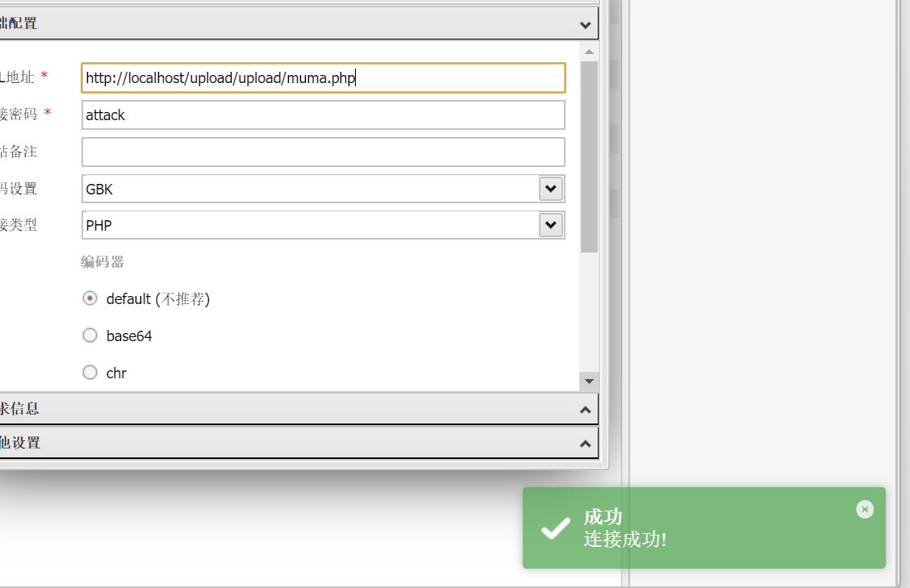Image resolution: width=910 pixels, height=588 pixels.
Task: Click the white checkmark success icon
Action: click(555, 529)
